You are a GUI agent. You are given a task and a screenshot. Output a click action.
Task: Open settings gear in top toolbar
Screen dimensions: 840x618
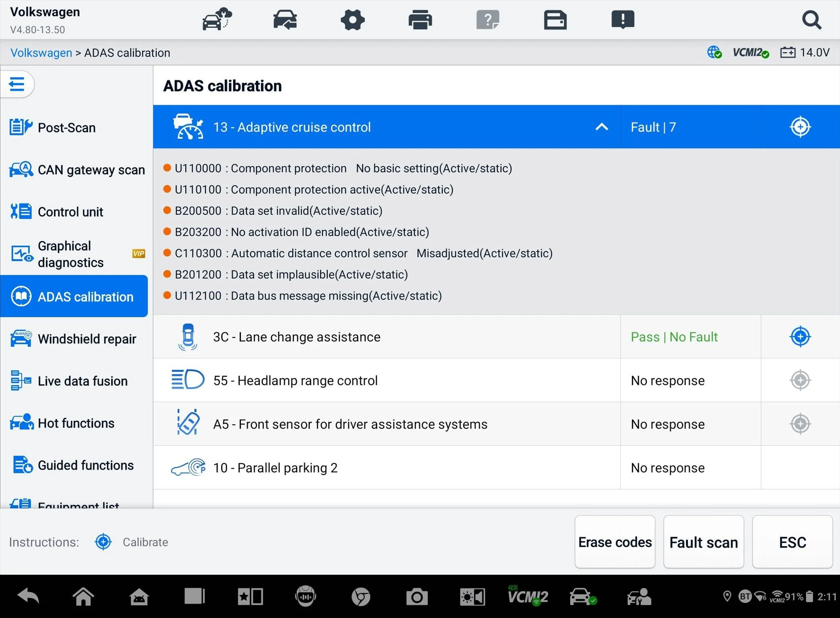click(353, 19)
